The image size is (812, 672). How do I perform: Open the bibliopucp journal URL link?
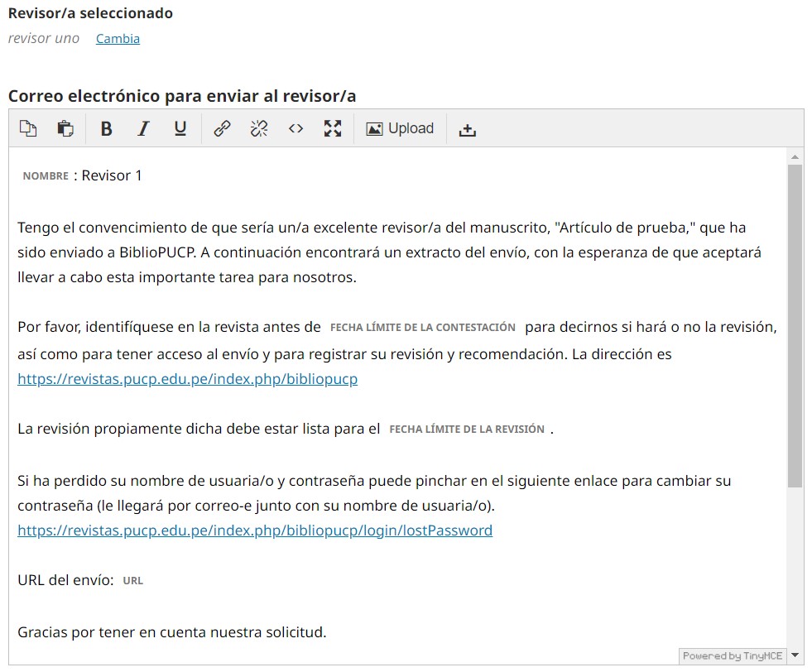[187, 379]
